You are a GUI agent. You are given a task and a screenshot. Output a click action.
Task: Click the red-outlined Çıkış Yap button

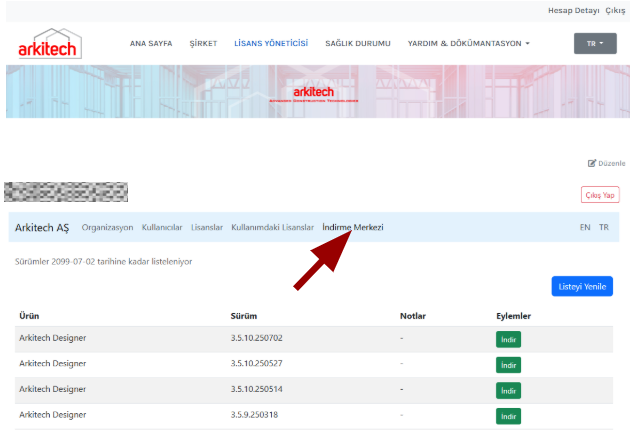pyautogui.click(x=600, y=195)
